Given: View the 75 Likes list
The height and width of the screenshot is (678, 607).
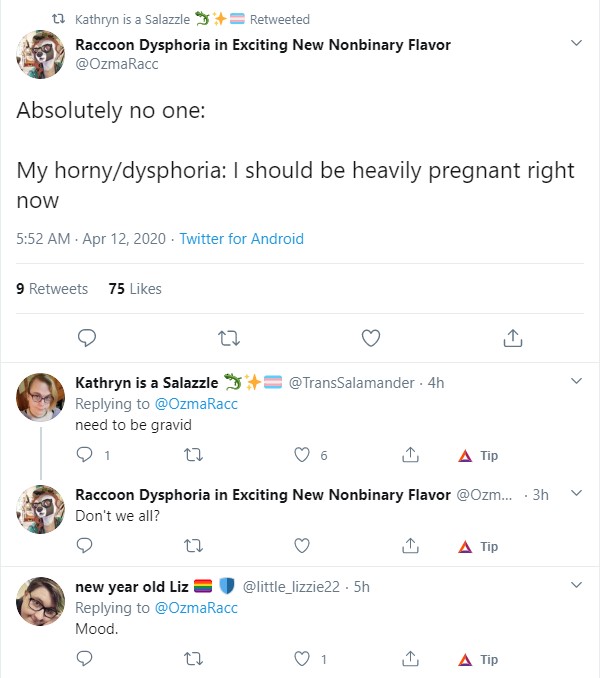Looking at the screenshot, I should point(135,288).
